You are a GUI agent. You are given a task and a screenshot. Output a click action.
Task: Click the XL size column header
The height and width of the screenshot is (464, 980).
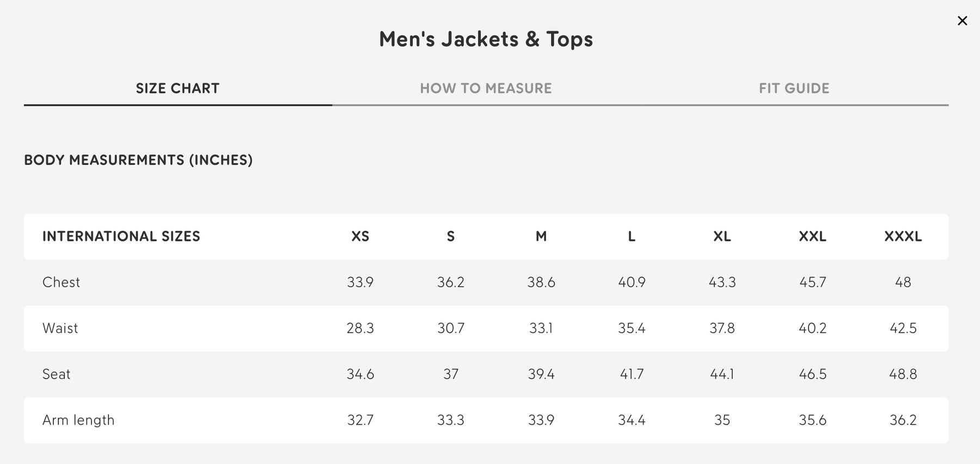point(722,237)
